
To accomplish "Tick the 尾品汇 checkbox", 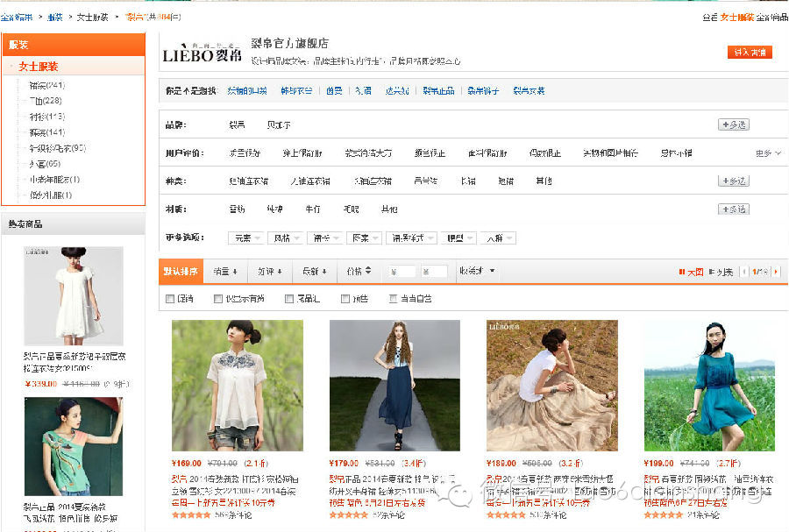I will click(288, 299).
